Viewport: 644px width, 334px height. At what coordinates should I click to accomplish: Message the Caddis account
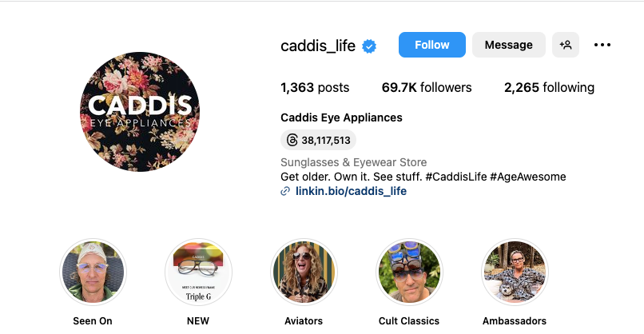pyautogui.click(x=508, y=45)
